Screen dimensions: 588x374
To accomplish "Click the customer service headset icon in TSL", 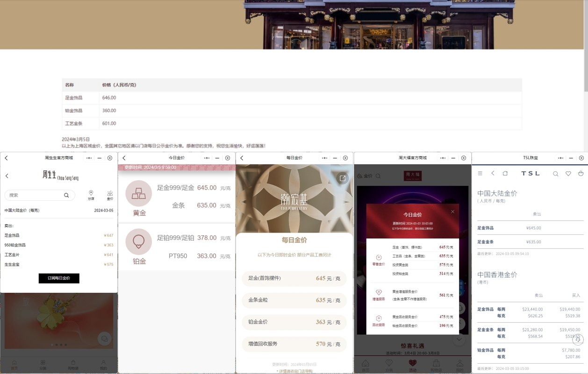I will coord(578,339).
